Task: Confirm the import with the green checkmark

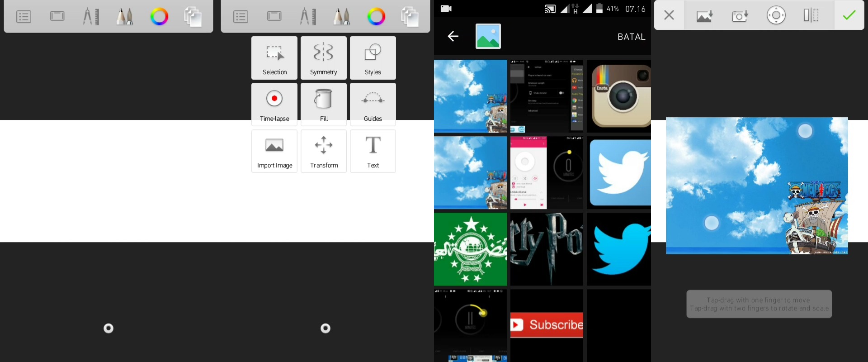Action: click(x=849, y=15)
